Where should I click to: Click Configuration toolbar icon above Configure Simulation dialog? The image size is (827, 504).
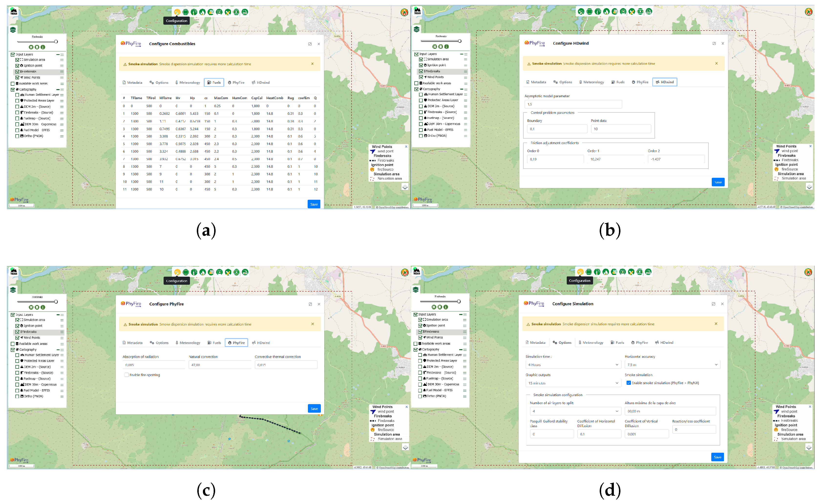coord(580,272)
